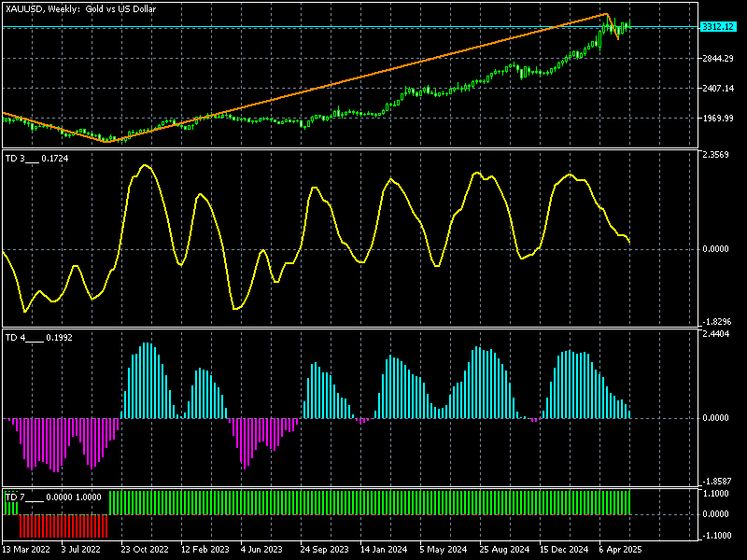
Task: Click the XAUUSD Weekly chart title
Action: click(x=80, y=9)
